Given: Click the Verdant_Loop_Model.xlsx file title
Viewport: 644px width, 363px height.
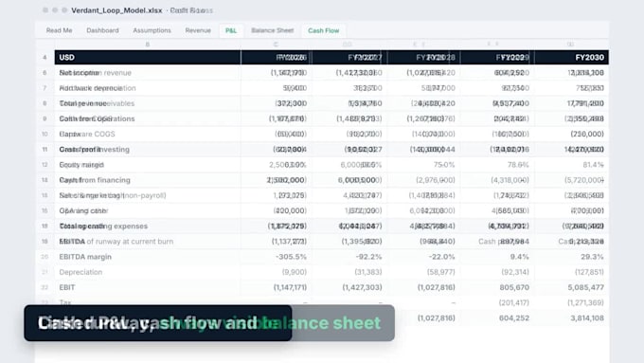Looking at the screenshot, I should (116, 10).
